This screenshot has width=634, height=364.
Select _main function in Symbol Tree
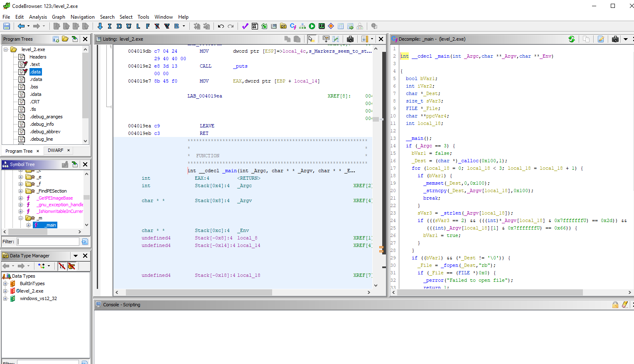click(50, 225)
